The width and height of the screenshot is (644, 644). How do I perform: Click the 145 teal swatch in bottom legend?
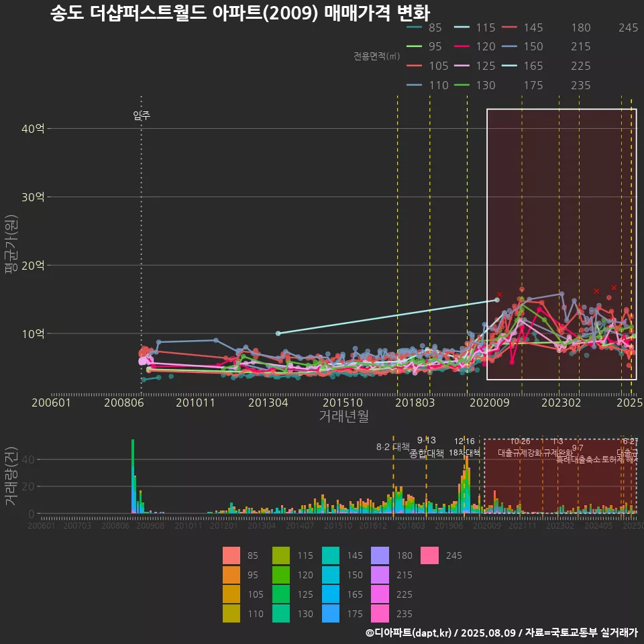point(331,555)
